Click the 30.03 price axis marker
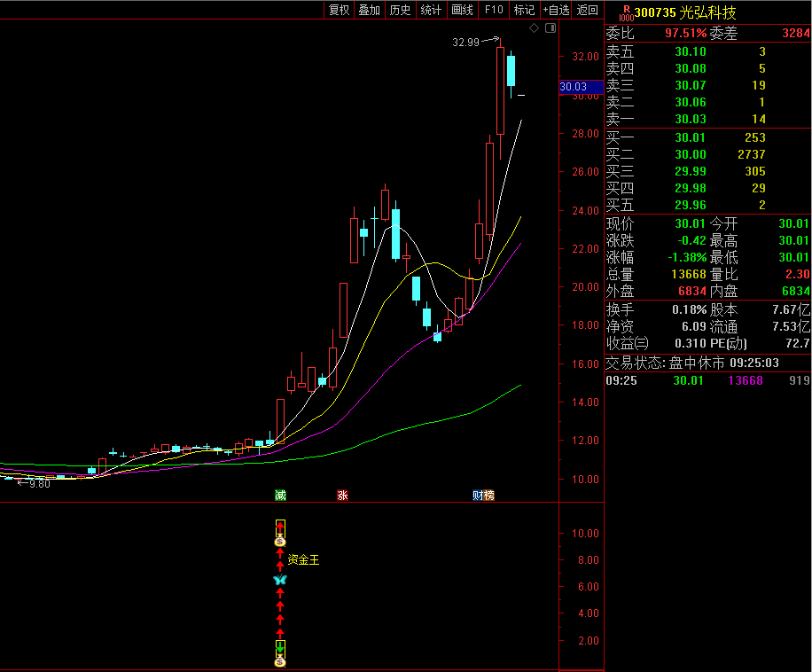812x672 pixels. point(581,87)
